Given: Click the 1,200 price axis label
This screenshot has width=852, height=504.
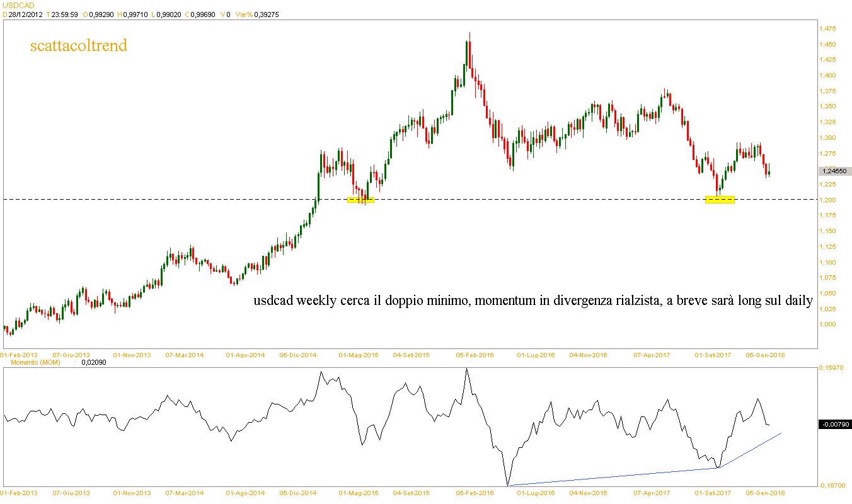Looking at the screenshot, I should pyautogui.click(x=827, y=200).
